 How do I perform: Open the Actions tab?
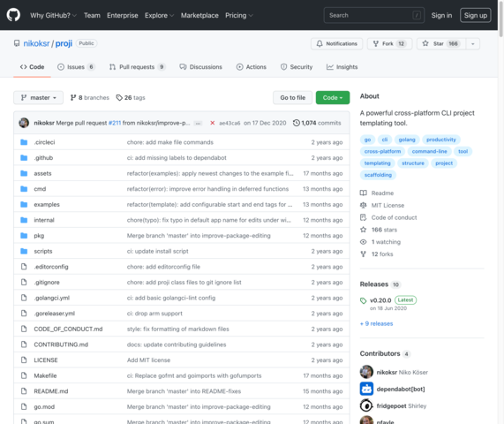[x=252, y=67]
